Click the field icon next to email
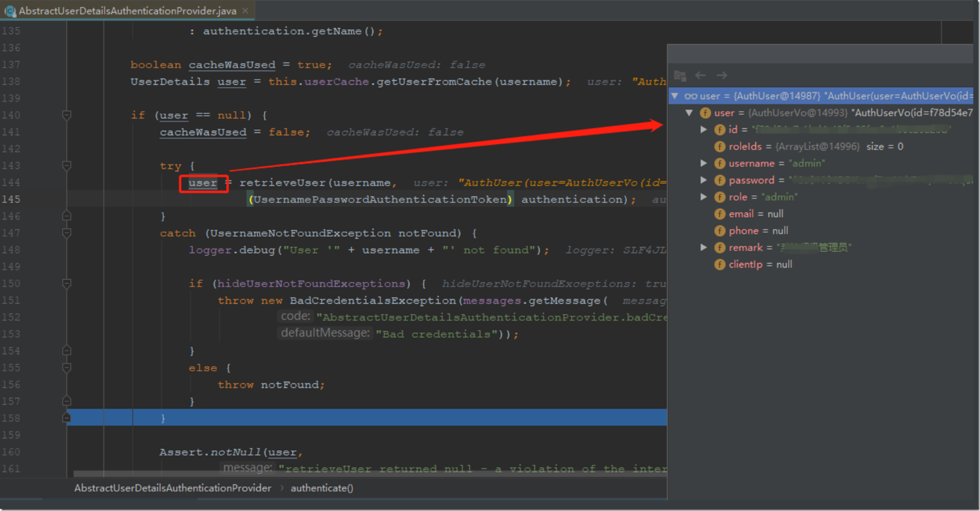Screen dimensions: 980x511 coord(720,214)
